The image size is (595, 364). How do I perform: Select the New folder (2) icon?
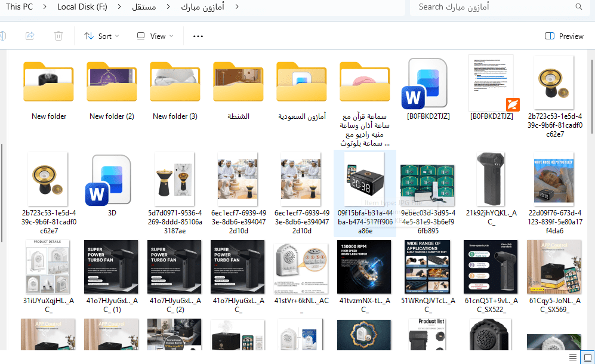112,82
